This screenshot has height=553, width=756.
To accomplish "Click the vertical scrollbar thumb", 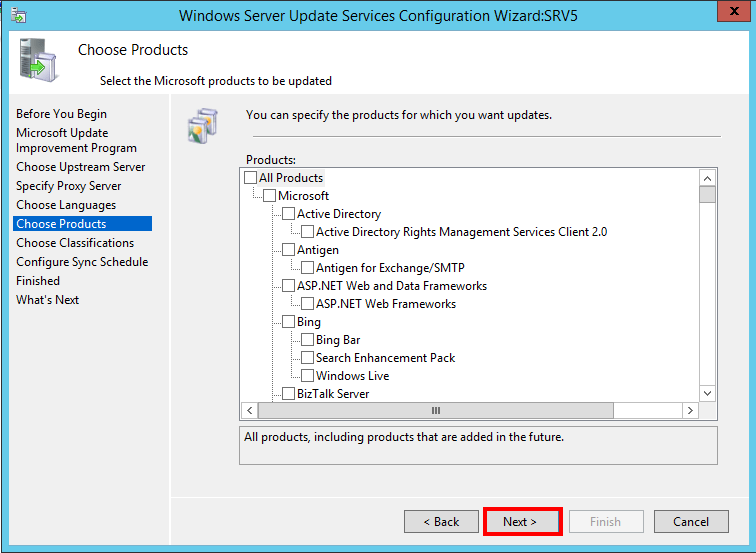I will click(707, 195).
